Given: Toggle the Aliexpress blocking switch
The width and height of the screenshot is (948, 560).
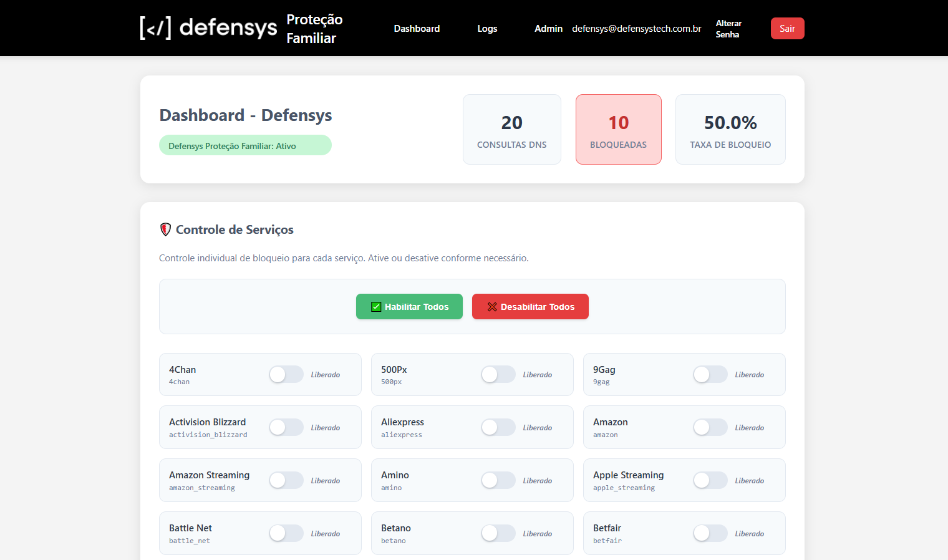Looking at the screenshot, I should [x=498, y=427].
